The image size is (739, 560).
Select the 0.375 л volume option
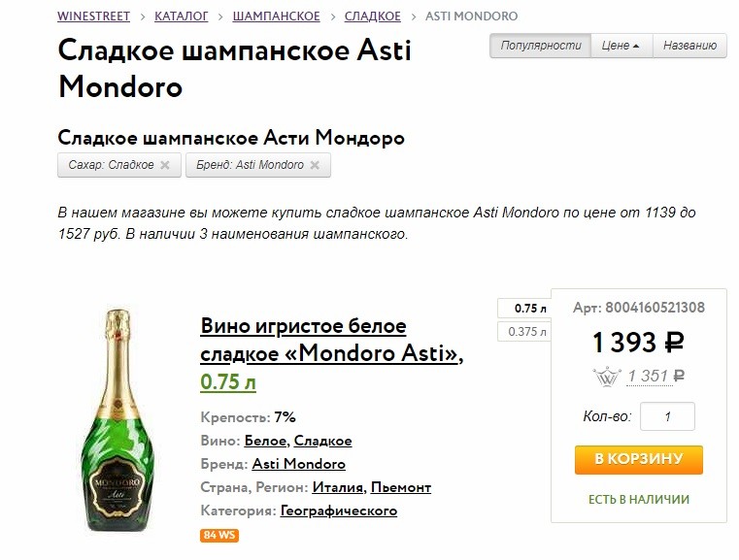[x=522, y=332]
